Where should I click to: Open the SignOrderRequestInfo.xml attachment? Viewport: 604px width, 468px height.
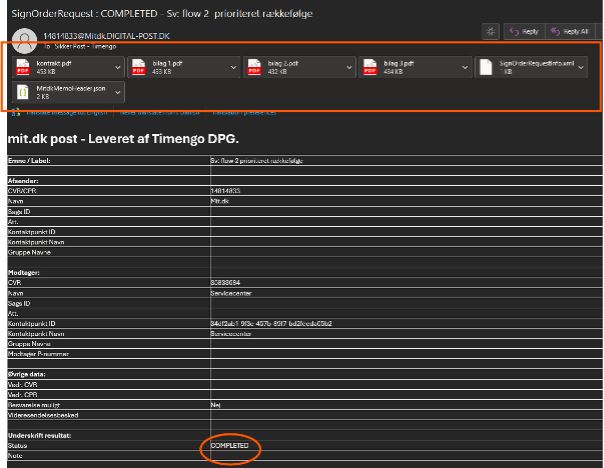[x=532, y=67]
